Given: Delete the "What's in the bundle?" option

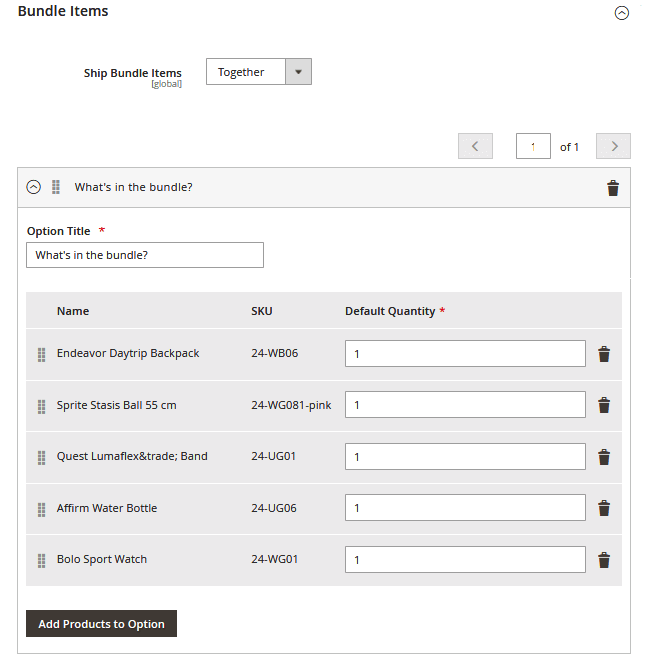Looking at the screenshot, I should click(613, 188).
